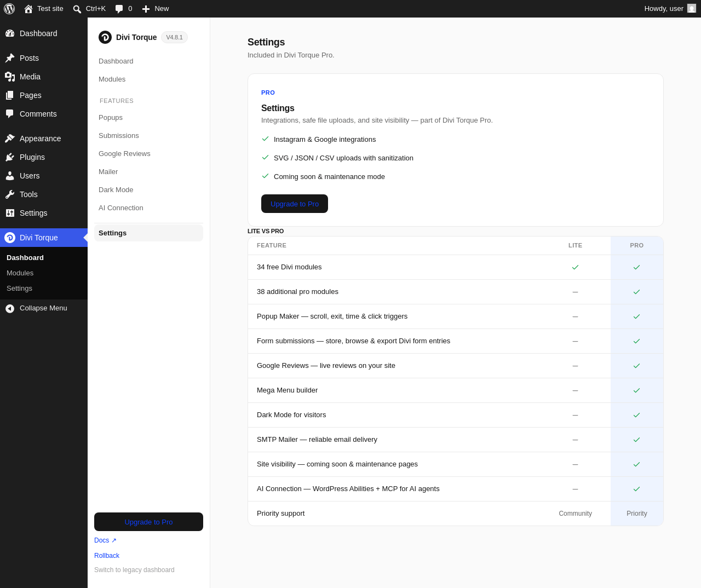This screenshot has width=701, height=588.
Task: Click the Media icon in sidebar
Action: pos(10,77)
